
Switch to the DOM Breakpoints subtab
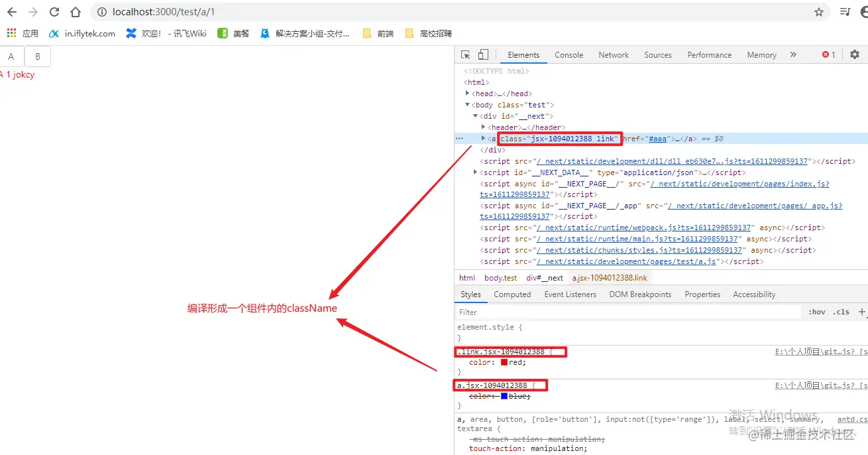coord(640,294)
